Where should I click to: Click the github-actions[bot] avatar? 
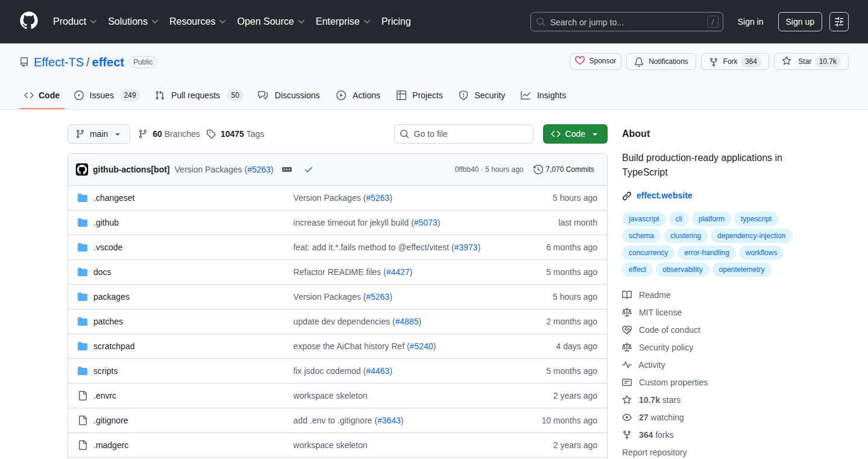82,169
